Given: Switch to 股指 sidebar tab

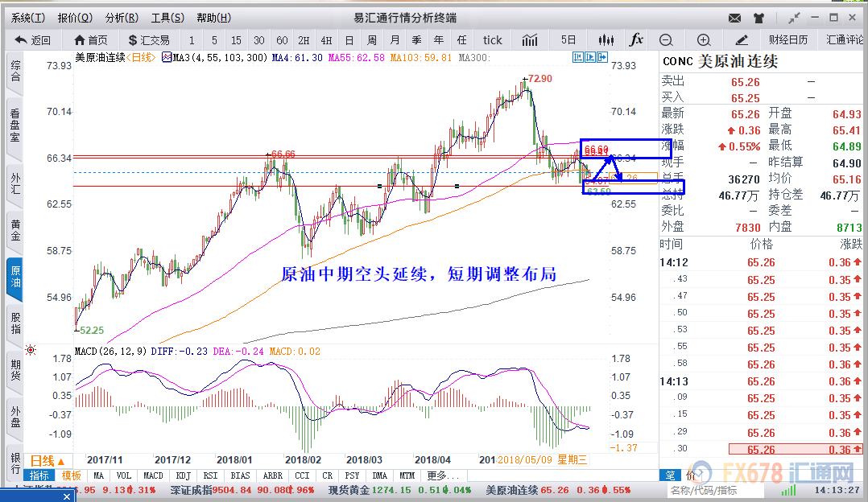Looking at the screenshot, I should [15, 324].
